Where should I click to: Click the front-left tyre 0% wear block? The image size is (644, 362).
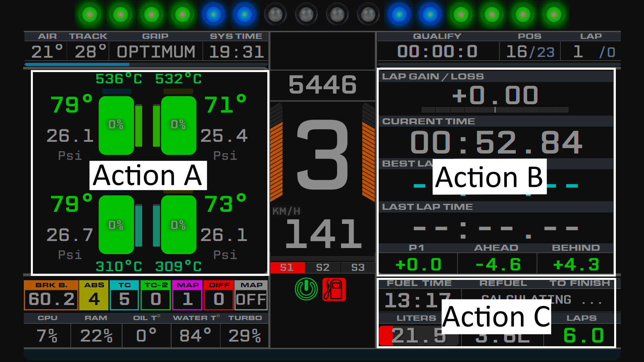click(116, 125)
